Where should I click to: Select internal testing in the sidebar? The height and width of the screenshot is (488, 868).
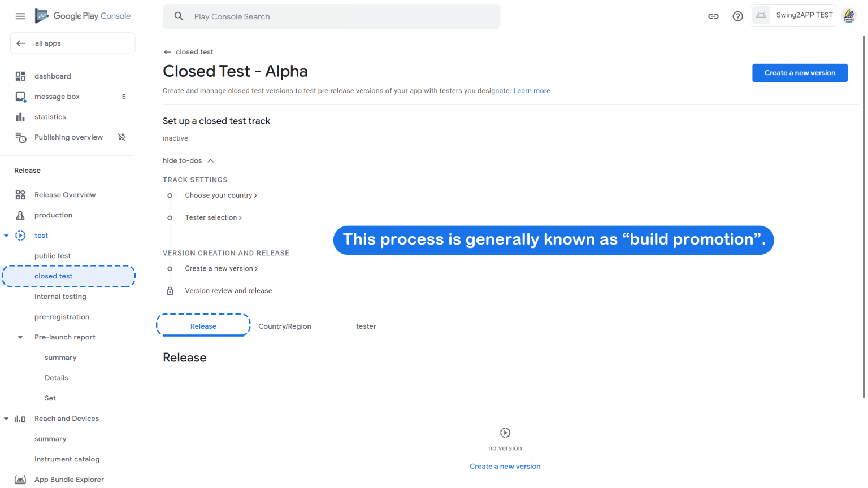(60, 296)
